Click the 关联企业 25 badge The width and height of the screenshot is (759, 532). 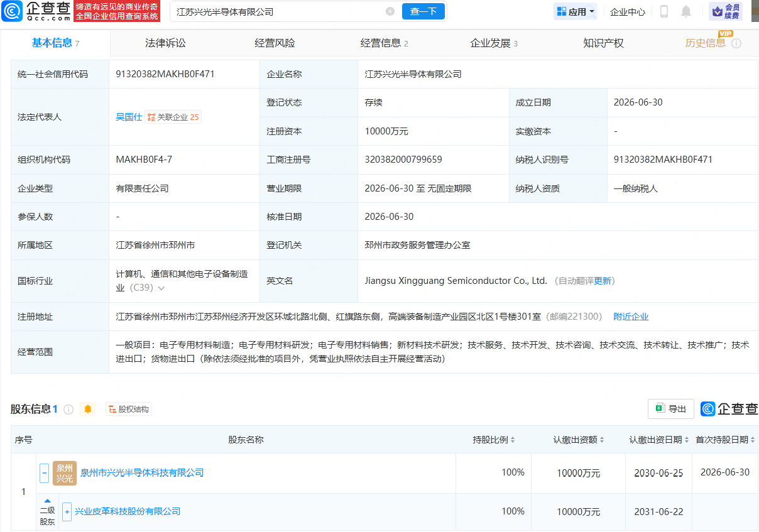pos(173,117)
